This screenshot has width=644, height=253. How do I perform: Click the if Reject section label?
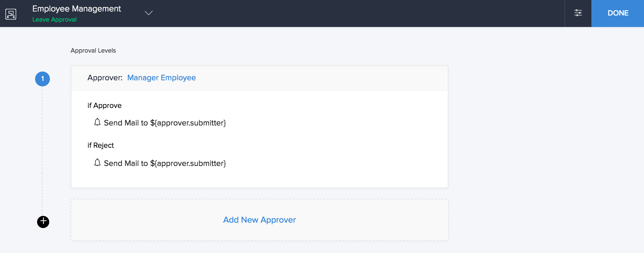100,145
